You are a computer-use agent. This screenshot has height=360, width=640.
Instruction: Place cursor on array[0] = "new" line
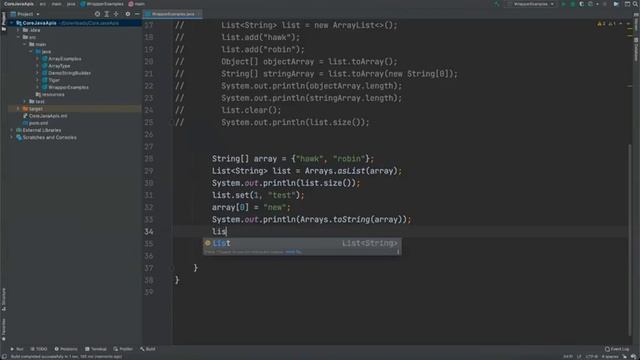[251, 207]
